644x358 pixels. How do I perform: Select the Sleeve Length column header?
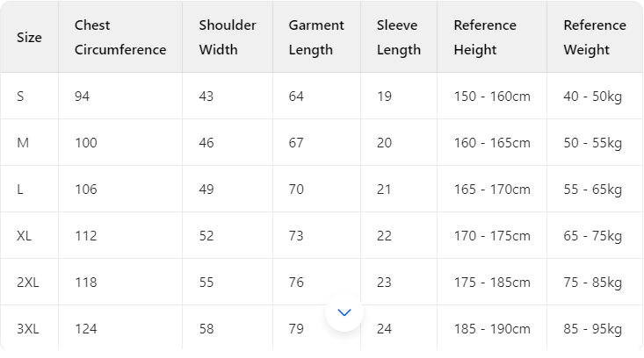click(398, 38)
